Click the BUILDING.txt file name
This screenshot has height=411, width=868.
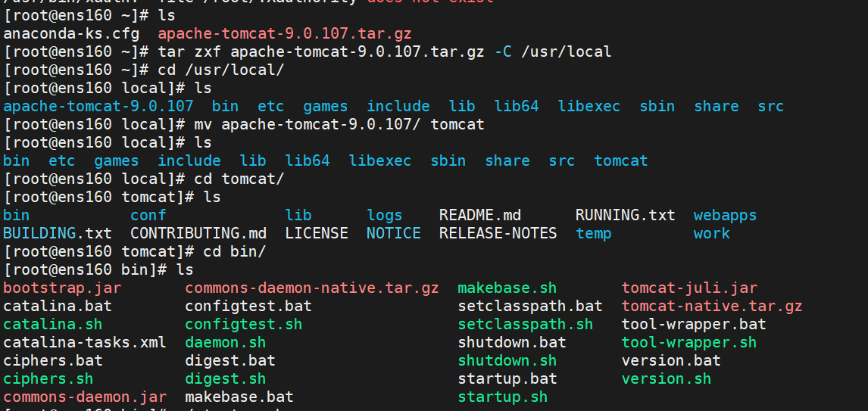pos(57,233)
